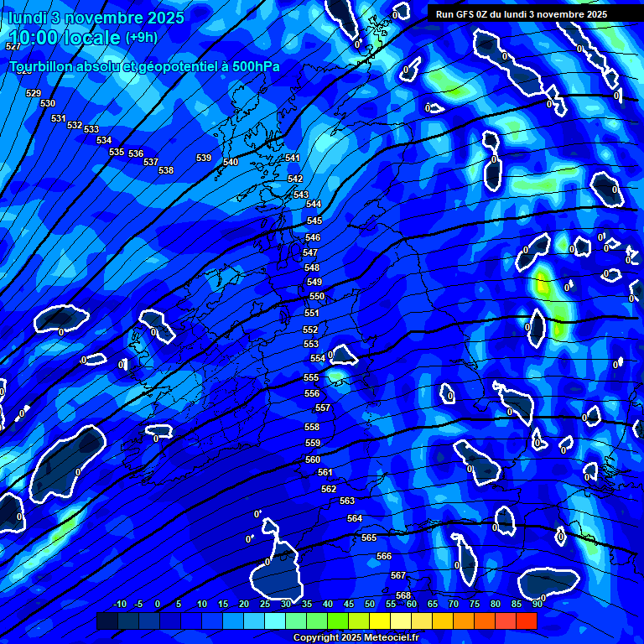644x644 pixels.
Task: Click the 560 geopotential contour label
Action: point(313,460)
